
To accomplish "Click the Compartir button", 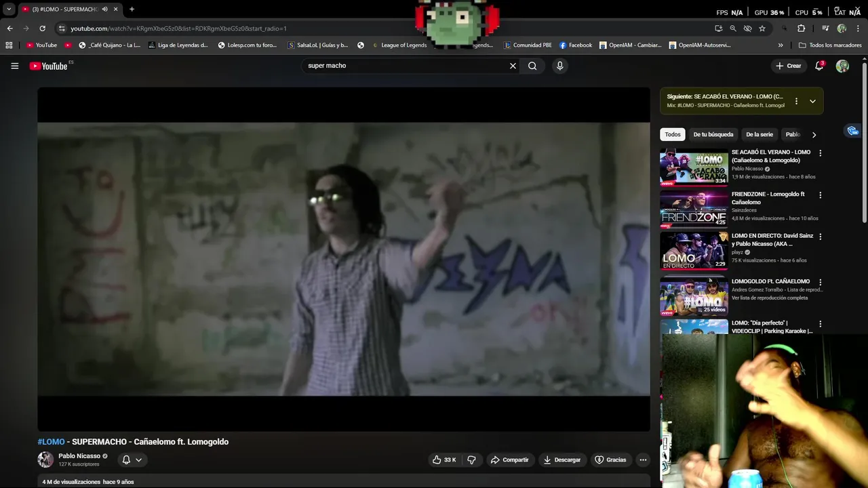I will [509, 460].
